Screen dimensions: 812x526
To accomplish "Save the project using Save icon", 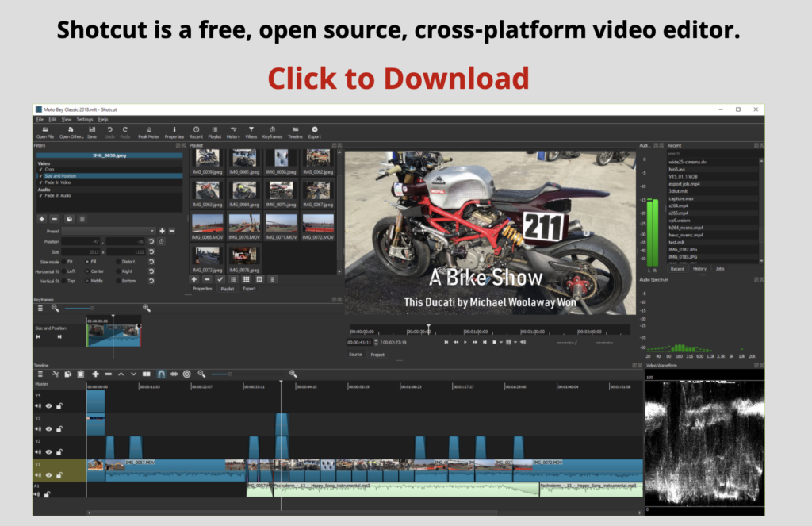I will (x=92, y=132).
